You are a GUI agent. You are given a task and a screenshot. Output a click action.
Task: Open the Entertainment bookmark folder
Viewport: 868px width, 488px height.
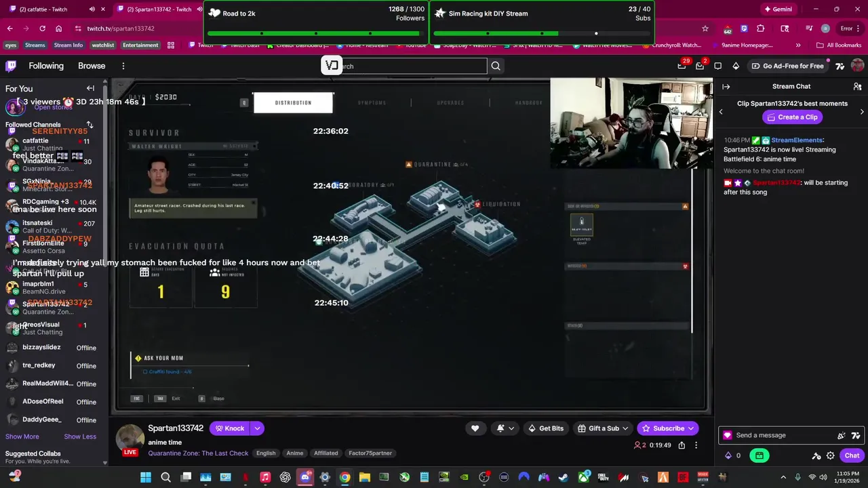click(140, 45)
